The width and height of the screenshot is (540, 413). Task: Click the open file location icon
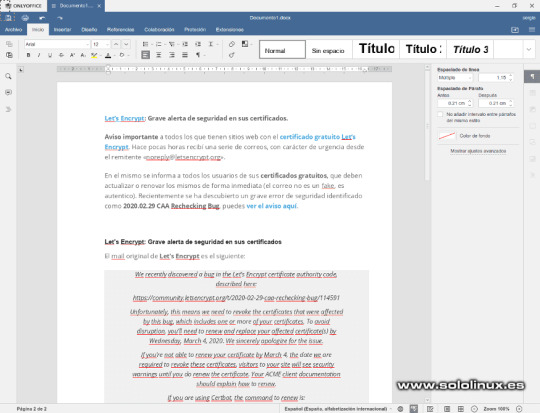pyautogui.click(x=515, y=30)
